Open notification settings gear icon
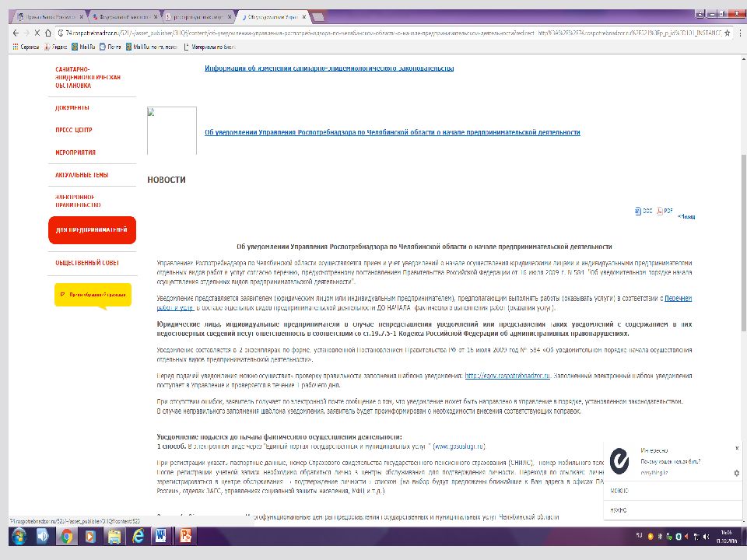The image size is (747, 560). pyautogui.click(x=737, y=473)
